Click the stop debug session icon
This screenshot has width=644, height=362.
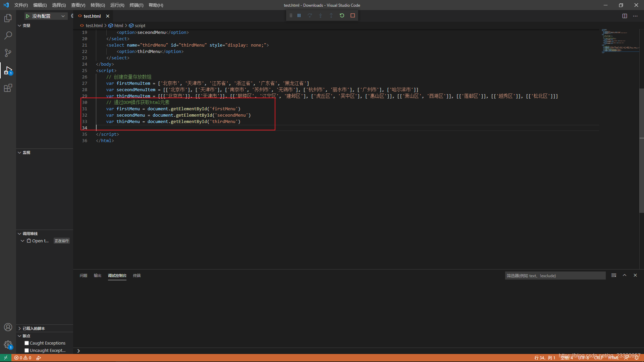[353, 15]
